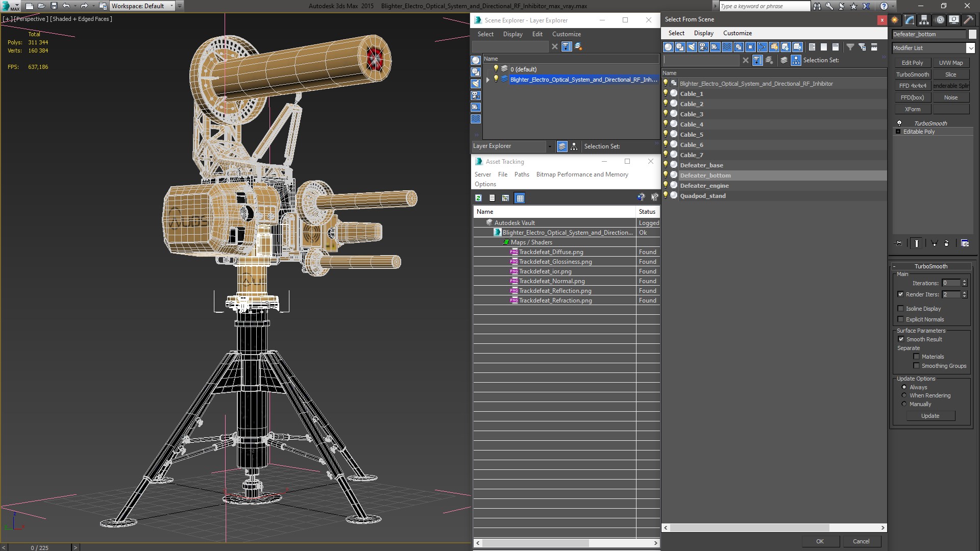Open Bitmap Performance and Memory menu

[582, 174]
